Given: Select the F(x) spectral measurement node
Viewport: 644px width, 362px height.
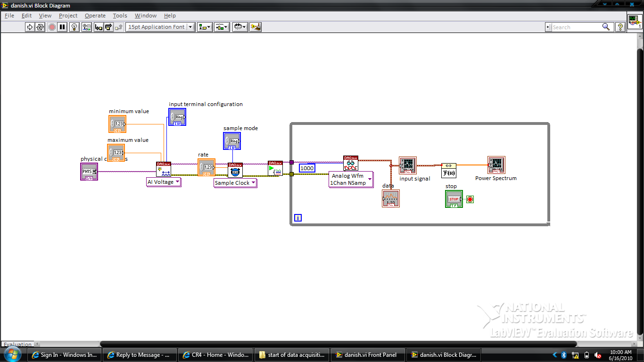Looking at the screenshot, I should click(449, 171).
